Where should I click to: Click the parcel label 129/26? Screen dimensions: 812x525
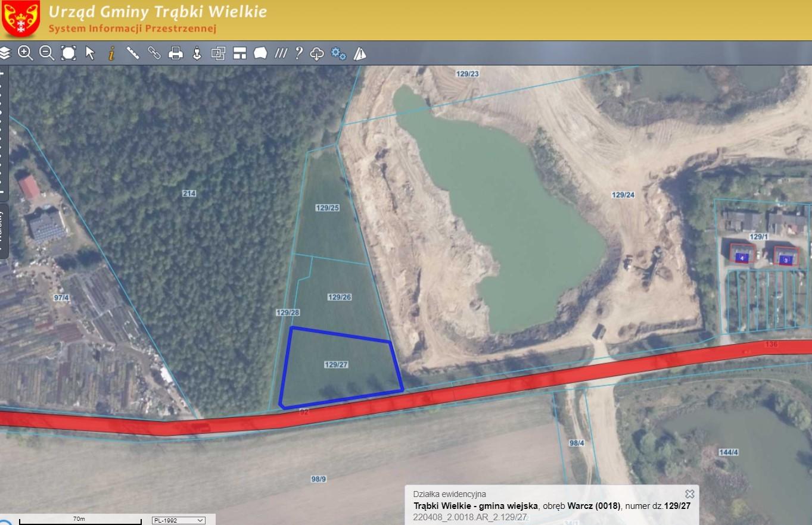tap(340, 297)
